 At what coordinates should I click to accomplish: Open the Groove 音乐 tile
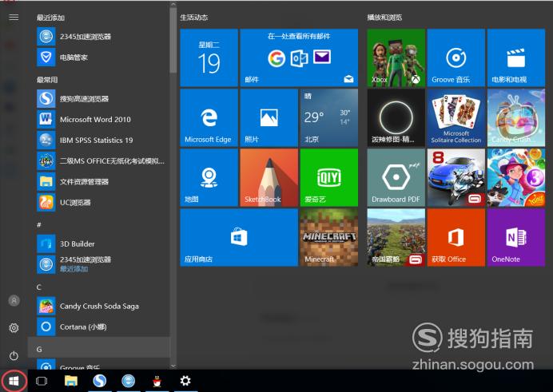tap(456, 57)
